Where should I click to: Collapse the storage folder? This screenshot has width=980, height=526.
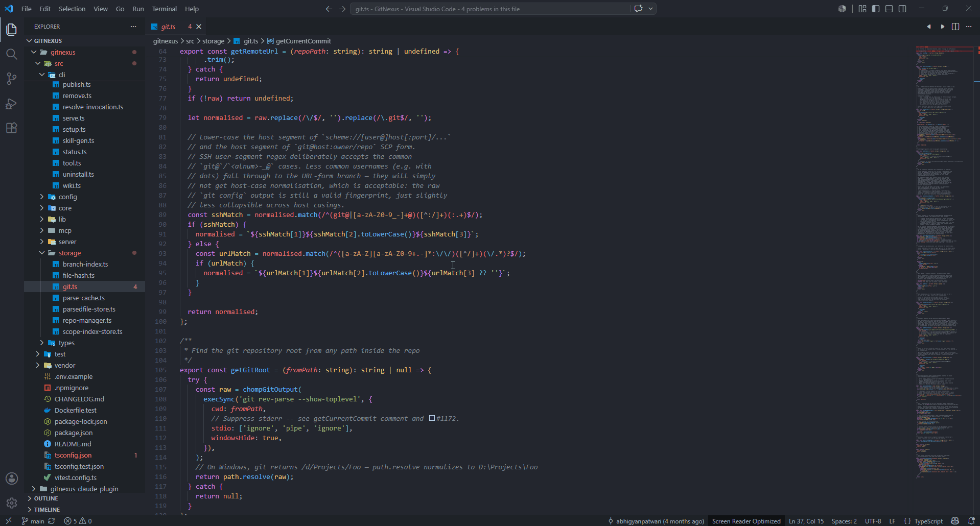85,253
